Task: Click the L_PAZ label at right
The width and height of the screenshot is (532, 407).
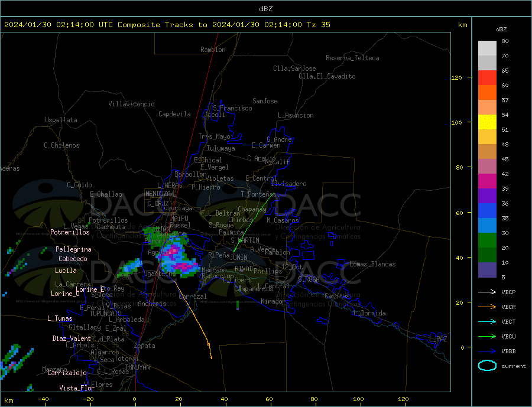Action: 438,339
